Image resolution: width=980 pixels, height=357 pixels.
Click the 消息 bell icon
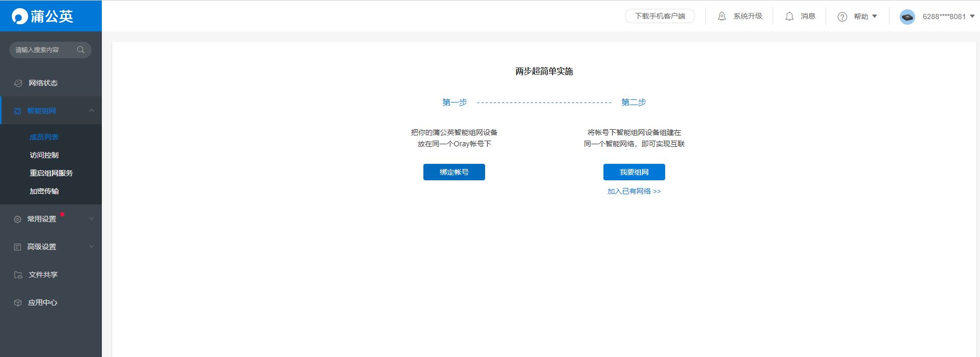pyautogui.click(x=790, y=16)
